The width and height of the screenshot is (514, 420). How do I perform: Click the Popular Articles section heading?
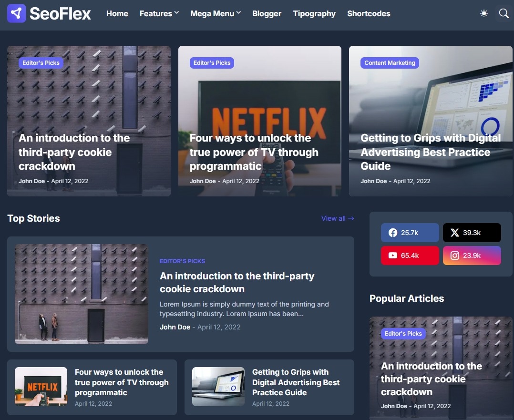coord(406,298)
